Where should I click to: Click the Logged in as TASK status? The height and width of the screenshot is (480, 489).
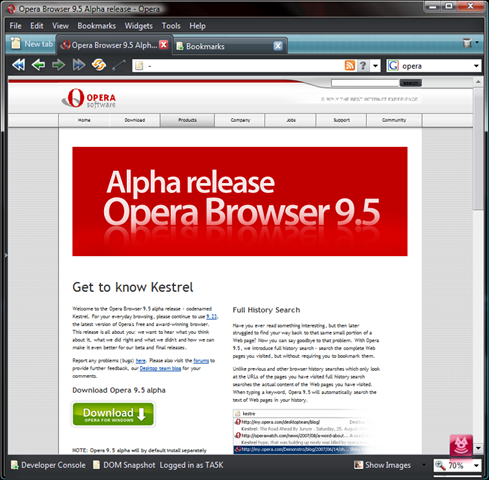coord(191,465)
